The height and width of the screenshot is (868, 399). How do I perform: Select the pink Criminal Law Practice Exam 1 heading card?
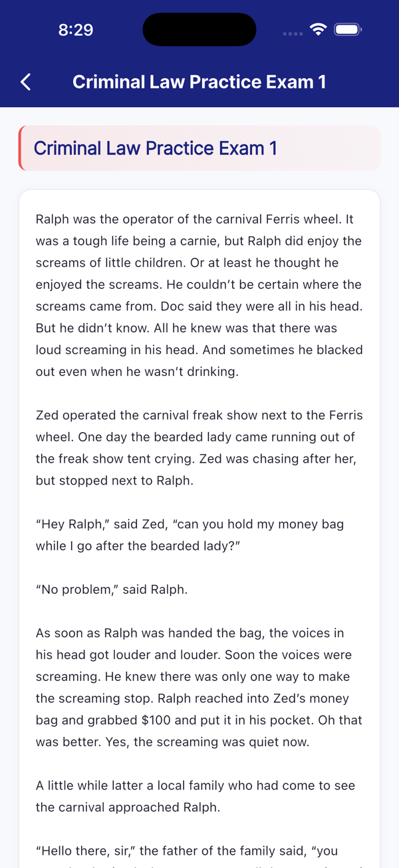pyautogui.click(x=199, y=148)
